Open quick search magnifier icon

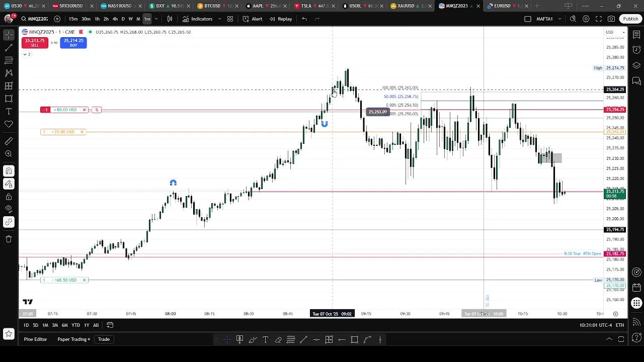(x=573, y=19)
